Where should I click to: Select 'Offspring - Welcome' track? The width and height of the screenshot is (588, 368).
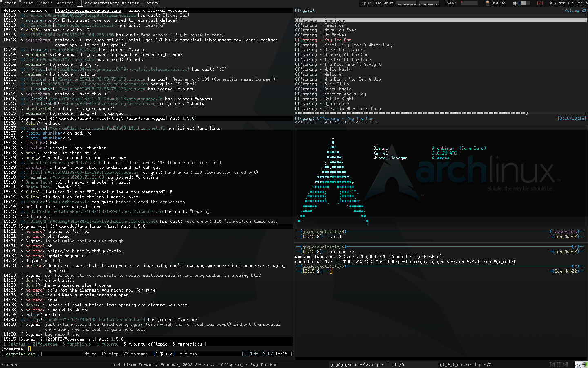(x=318, y=74)
